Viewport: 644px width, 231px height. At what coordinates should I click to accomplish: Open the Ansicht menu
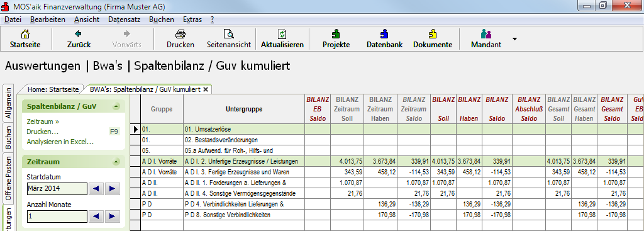[87, 20]
